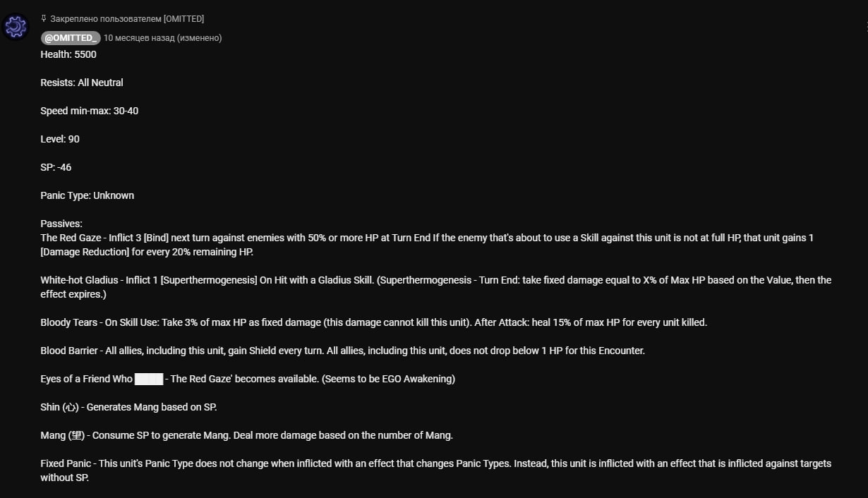The width and height of the screenshot is (868, 498).
Task: Click the "Bloody Tears" passive name
Action: click(69, 322)
